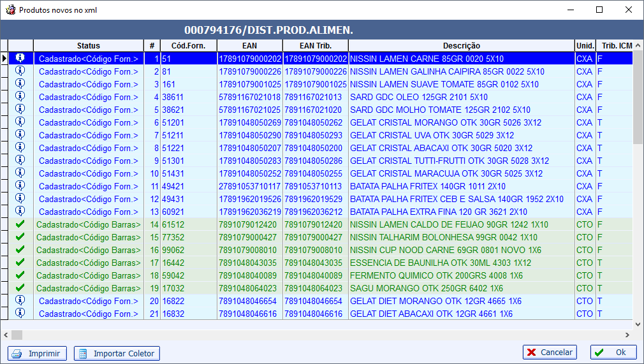This screenshot has width=644, height=364.
Task: Click the Unid. column header
Action: pos(585,46)
